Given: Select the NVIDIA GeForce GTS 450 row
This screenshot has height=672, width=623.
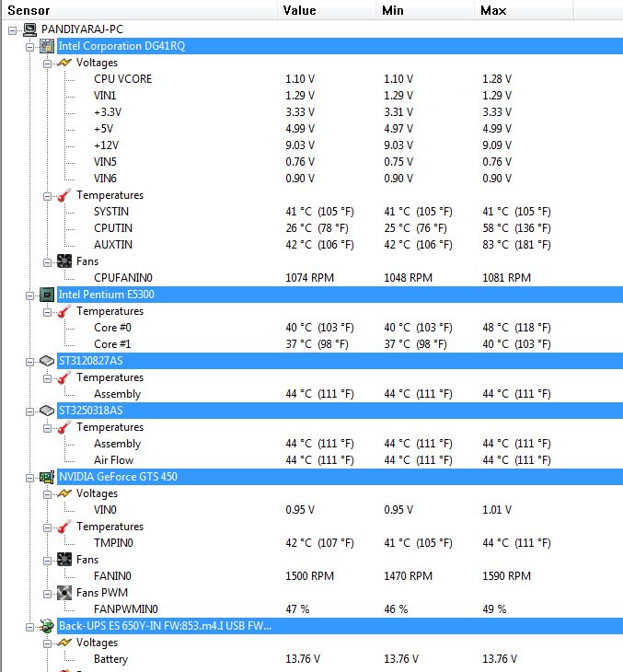Looking at the screenshot, I should [340, 477].
